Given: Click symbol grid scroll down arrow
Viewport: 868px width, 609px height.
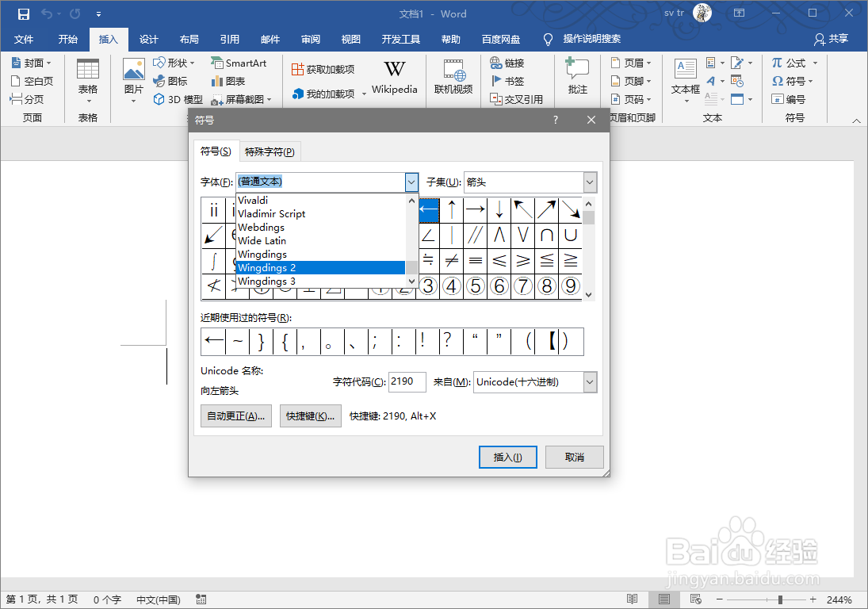Looking at the screenshot, I should point(588,294).
